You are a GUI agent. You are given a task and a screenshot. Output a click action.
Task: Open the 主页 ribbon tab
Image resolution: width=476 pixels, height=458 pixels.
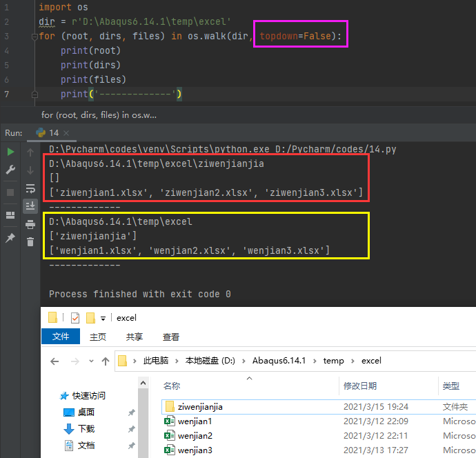[x=98, y=337]
